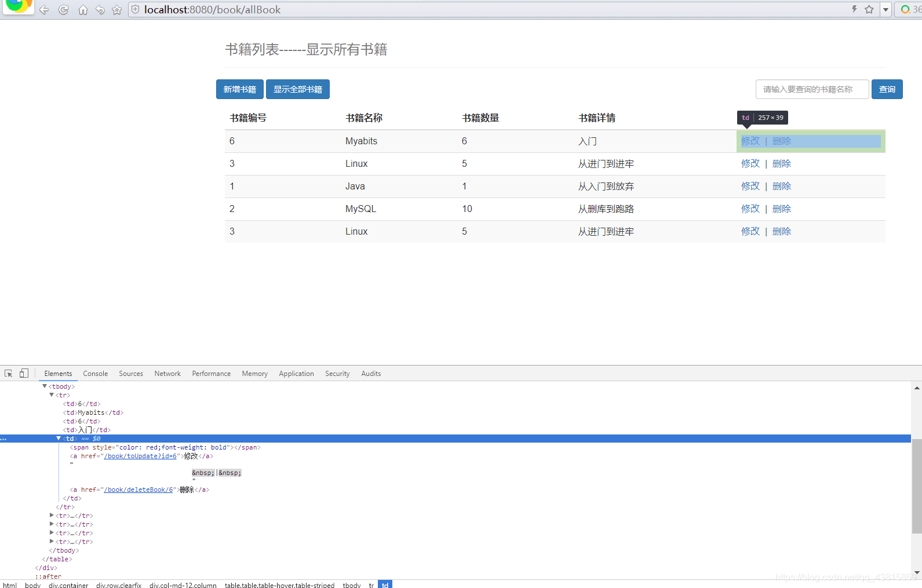The height and width of the screenshot is (588, 922).
Task: Go back with the browser back arrow
Action: pos(44,10)
